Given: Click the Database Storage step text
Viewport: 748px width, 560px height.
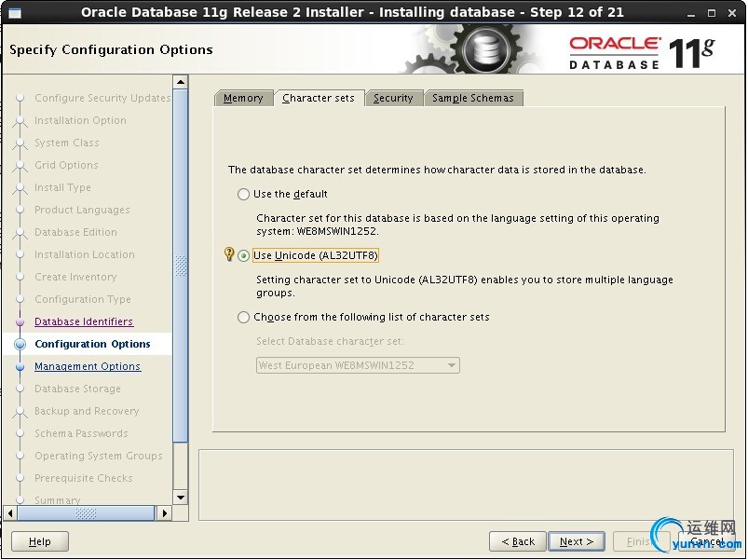Looking at the screenshot, I should [x=77, y=389].
